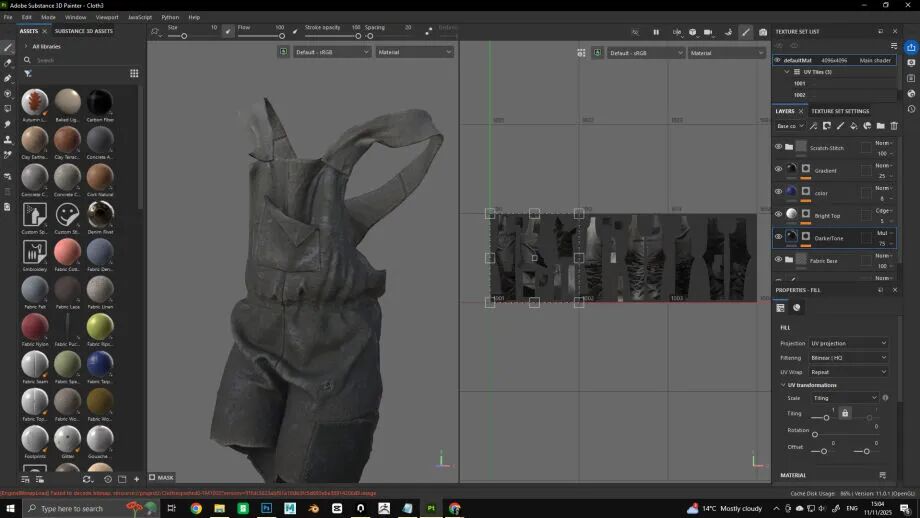Expand the All libraries tree
Screen dimensions: 920x518
(x=26, y=46)
